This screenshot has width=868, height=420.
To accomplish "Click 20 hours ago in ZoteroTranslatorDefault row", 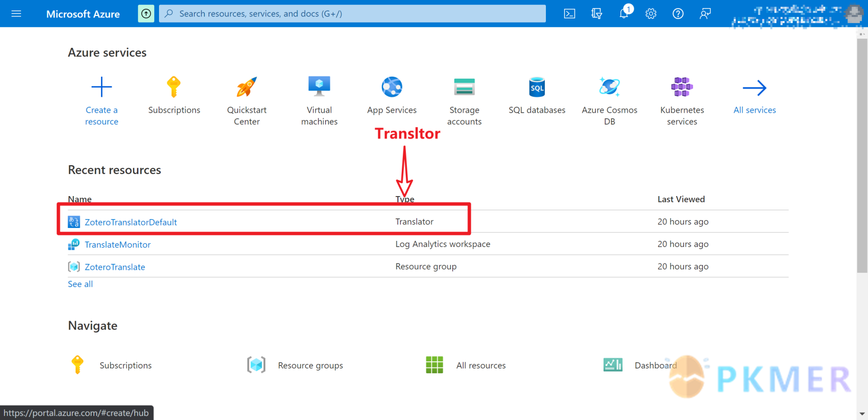I will click(683, 222).
